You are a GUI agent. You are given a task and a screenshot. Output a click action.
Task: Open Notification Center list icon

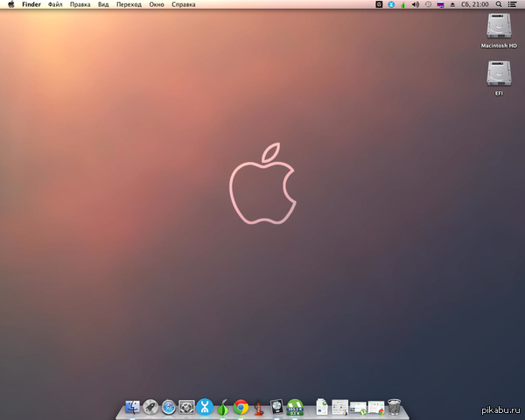coord(512,4)
